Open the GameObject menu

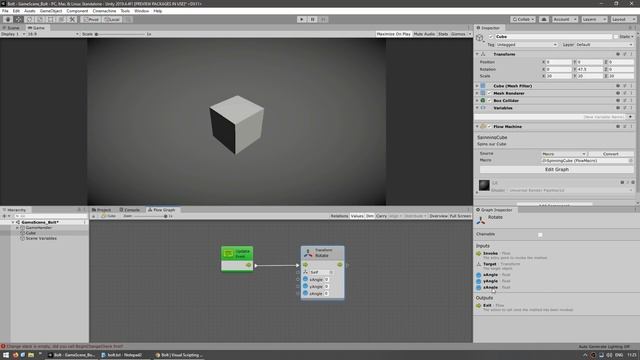[51, 11]
